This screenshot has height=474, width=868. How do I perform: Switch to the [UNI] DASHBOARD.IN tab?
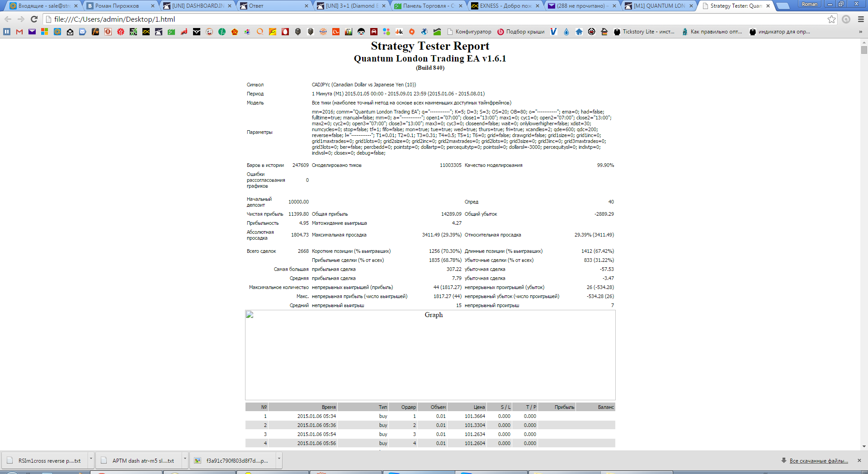(198, 6)
